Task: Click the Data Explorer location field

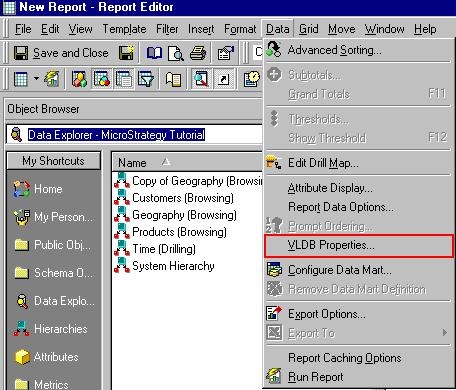Action: (x=135, y=135)
